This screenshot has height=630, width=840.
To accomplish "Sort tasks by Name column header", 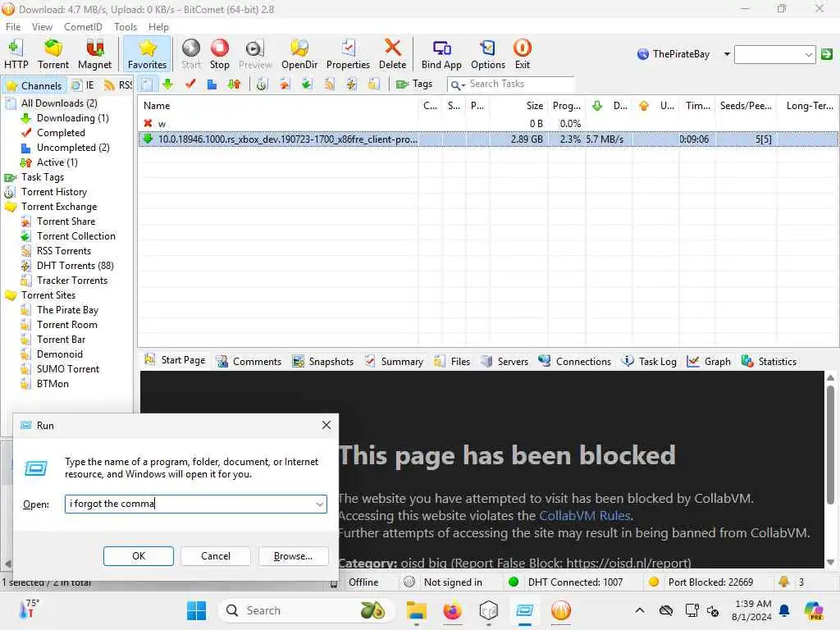I will pyautogui.click(x=278, y=106).
